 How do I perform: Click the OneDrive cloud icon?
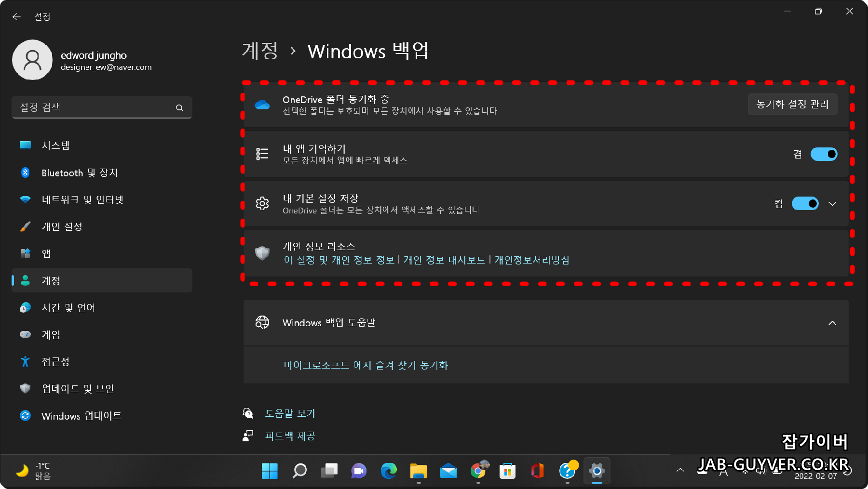pos(262,105)
